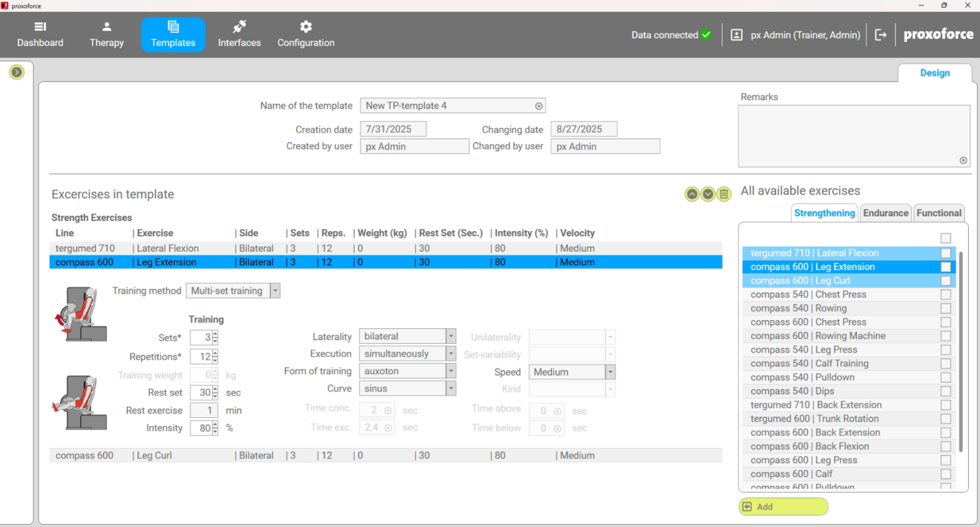Click the px Admin user profile icon
This screenshot has width=980, height=527.
point(737,35)
